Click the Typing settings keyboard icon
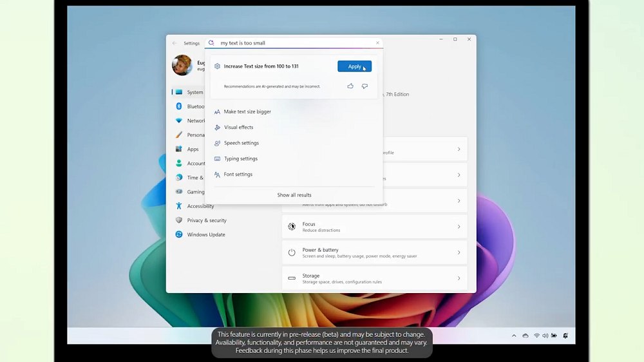This screenshot has height=362, width=644. pyautogui.click(x=217, y=158)
